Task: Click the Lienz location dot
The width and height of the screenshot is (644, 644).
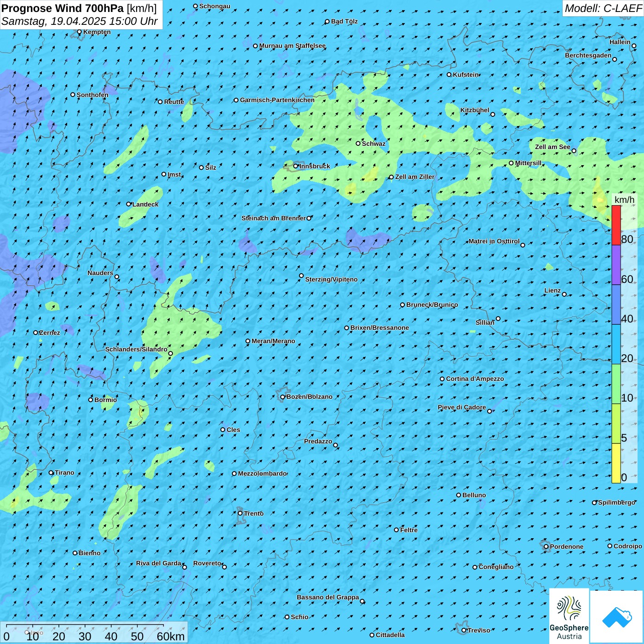Action: pyautogui.click(x=564, y=294)
